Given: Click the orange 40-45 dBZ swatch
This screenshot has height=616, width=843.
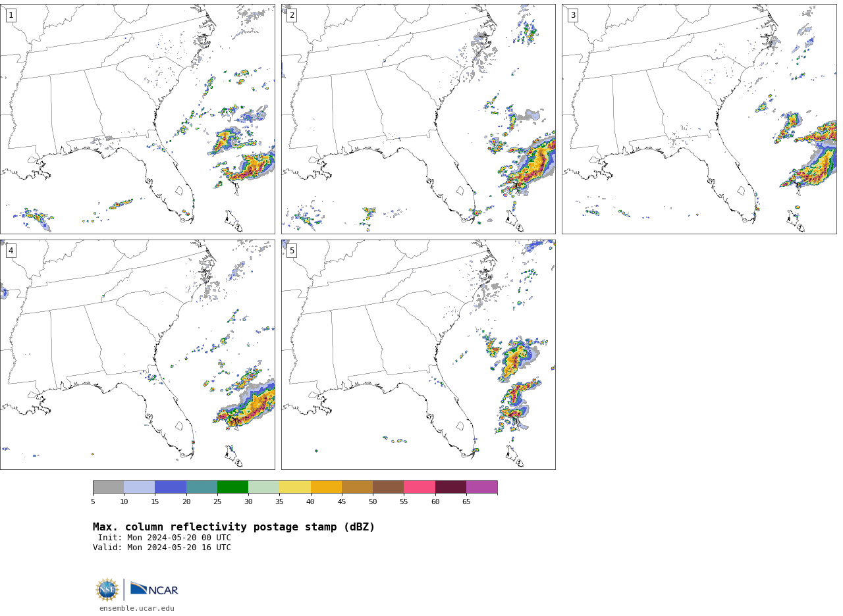Looking at the screenshot, I should [326, 487].
